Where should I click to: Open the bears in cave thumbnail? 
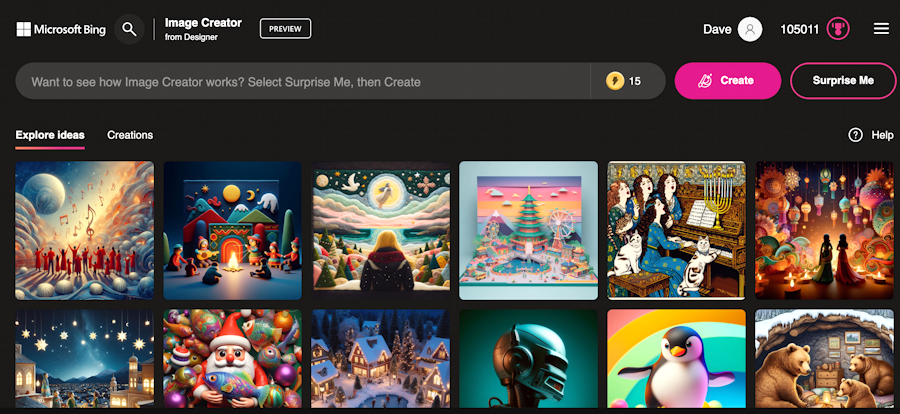[824, 359]
